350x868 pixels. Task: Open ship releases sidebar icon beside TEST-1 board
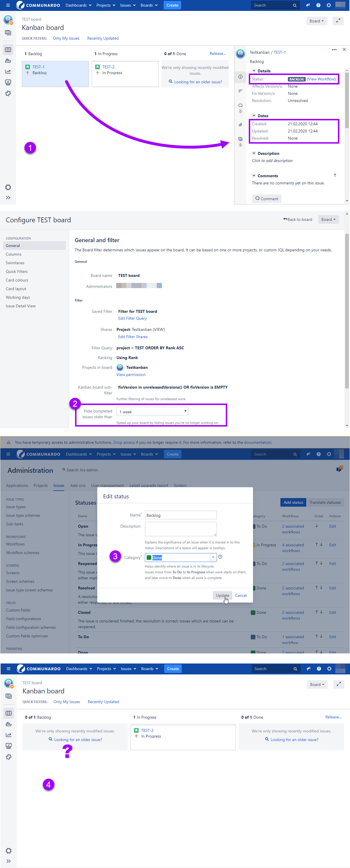click(x=8, y=61)
